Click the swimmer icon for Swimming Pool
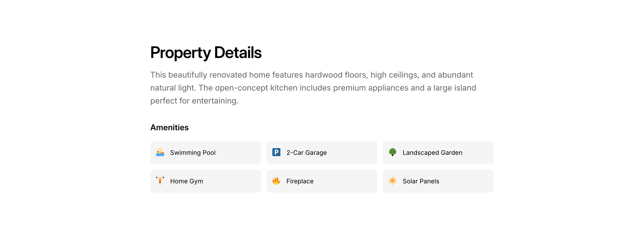Viewport: 644px width, 236px height. (x=160, y=152)
